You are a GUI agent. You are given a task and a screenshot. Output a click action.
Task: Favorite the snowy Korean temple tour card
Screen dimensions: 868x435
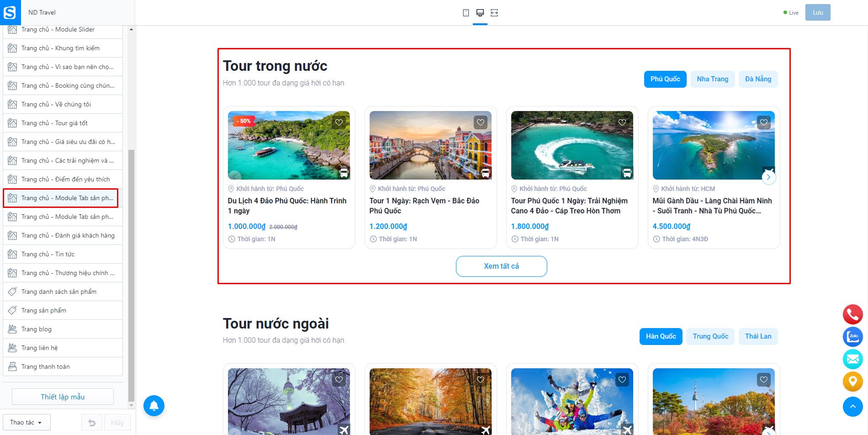(x=339, y=380)
